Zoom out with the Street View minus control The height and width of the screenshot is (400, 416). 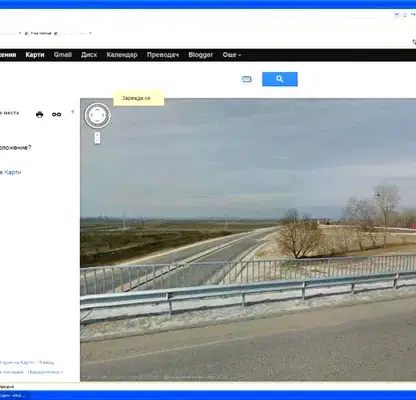[x=97, y=141]
